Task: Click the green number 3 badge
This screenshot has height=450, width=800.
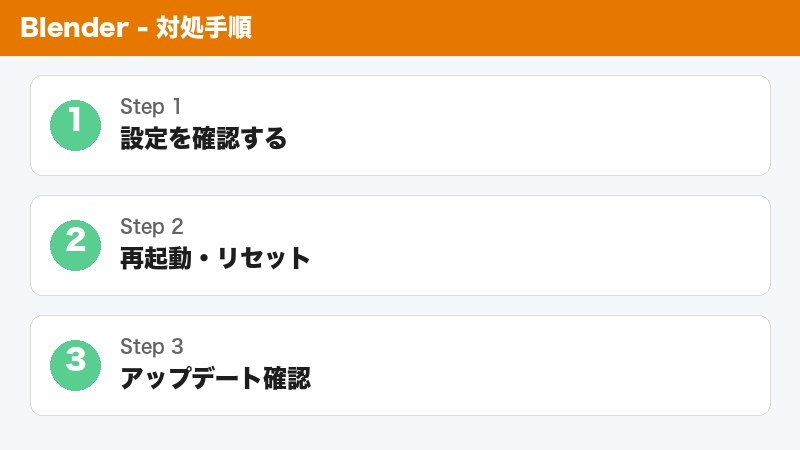Action: (76, 366)
